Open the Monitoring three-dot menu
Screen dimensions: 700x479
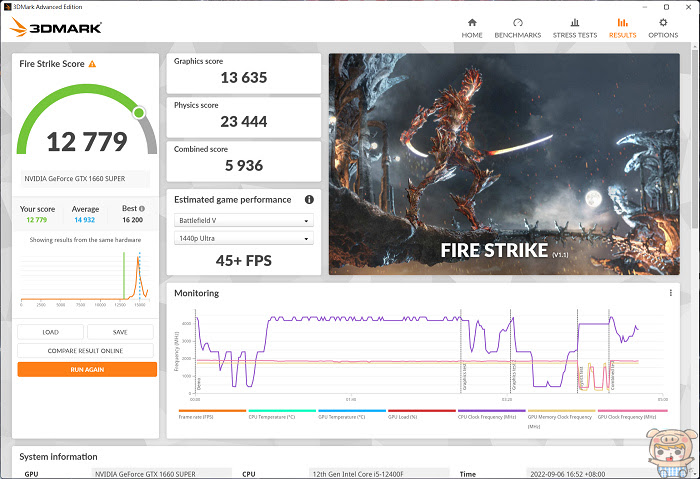(671, 293)
